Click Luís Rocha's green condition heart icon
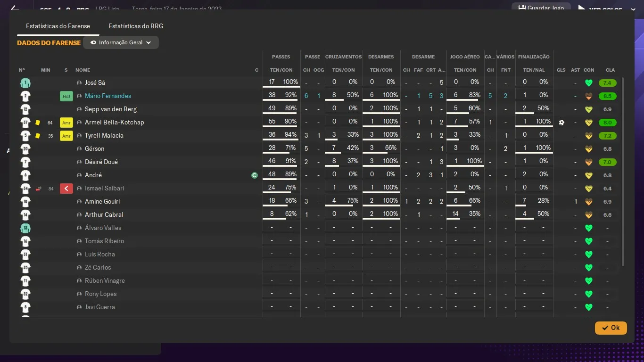Screen dimensions: 644x362 588,255
